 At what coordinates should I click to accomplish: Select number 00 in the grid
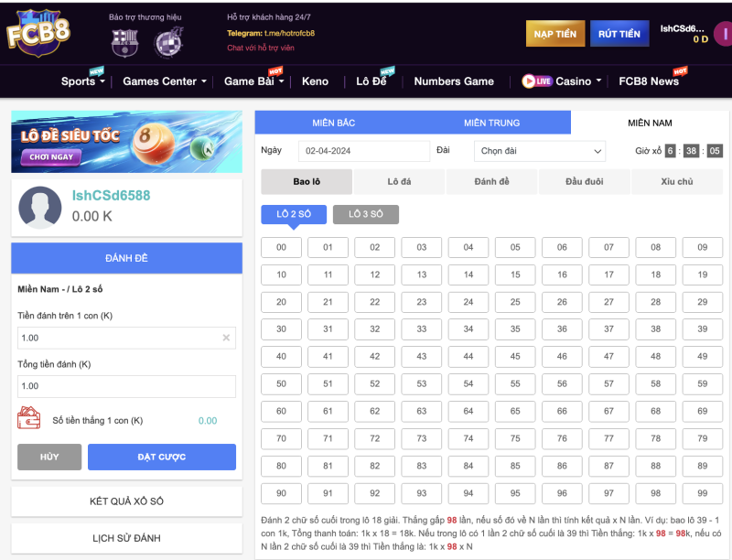pyautogui.click(x=282, y=247)
